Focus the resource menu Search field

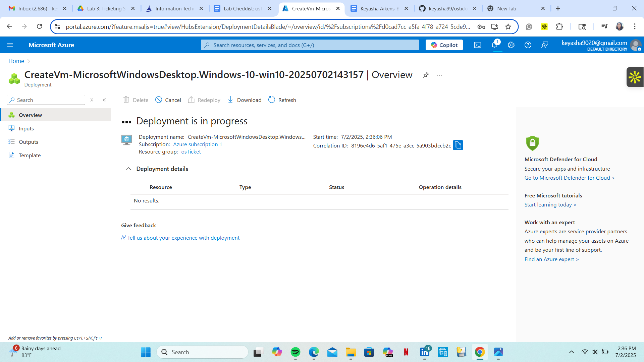[x=46, y=100]
